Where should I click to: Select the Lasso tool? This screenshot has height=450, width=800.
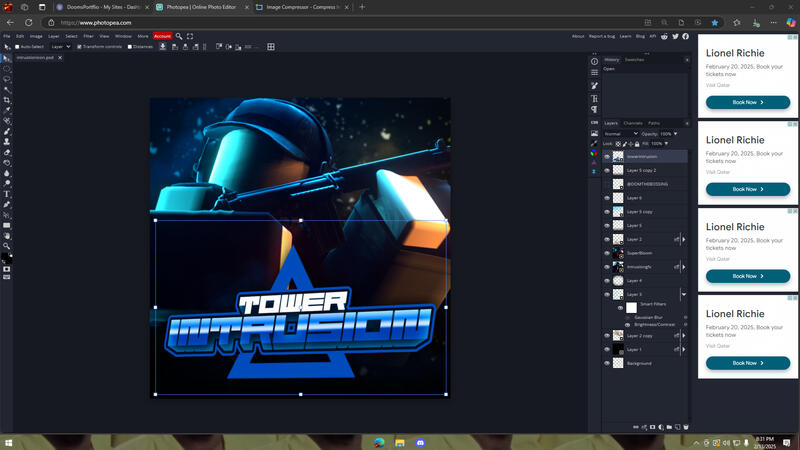coord(7,79)
